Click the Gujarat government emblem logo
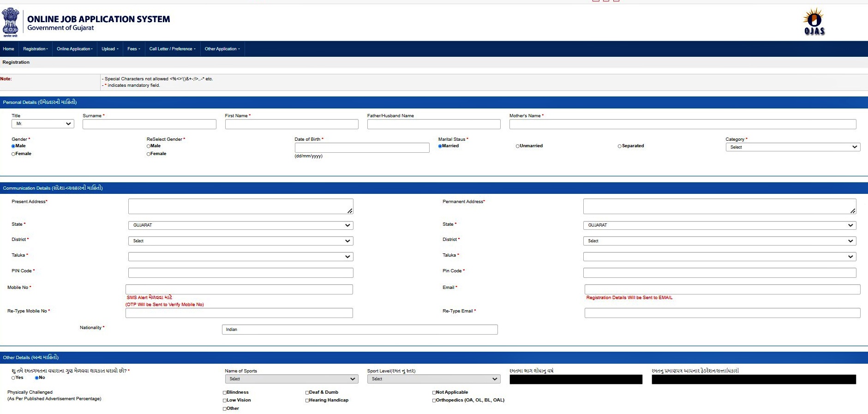The height and width of the screenshot is (414, 868). point(10,22)
